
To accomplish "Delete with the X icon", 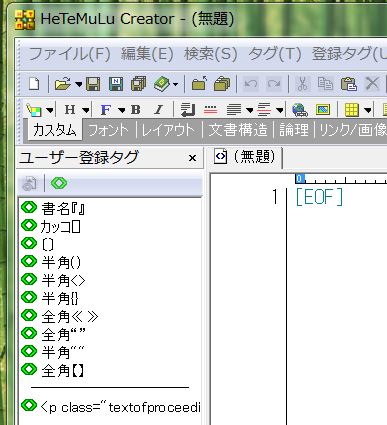I will coord(372,84).
